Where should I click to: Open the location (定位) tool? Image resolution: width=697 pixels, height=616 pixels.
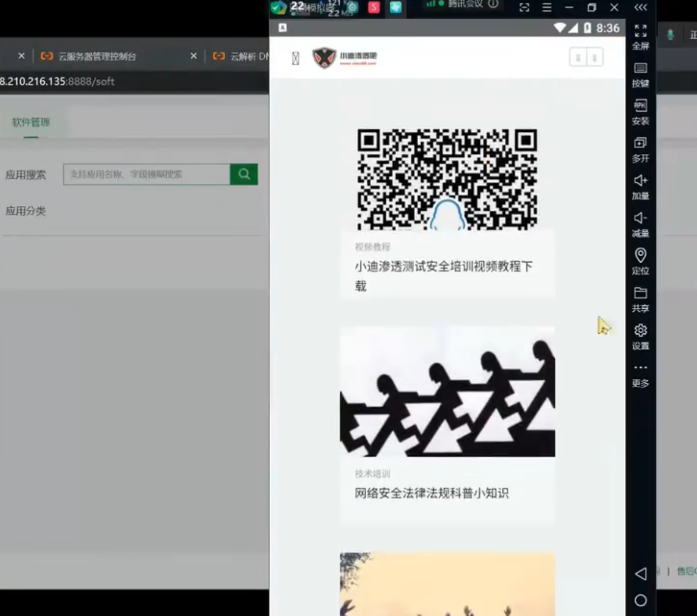[x=640, y=262]
